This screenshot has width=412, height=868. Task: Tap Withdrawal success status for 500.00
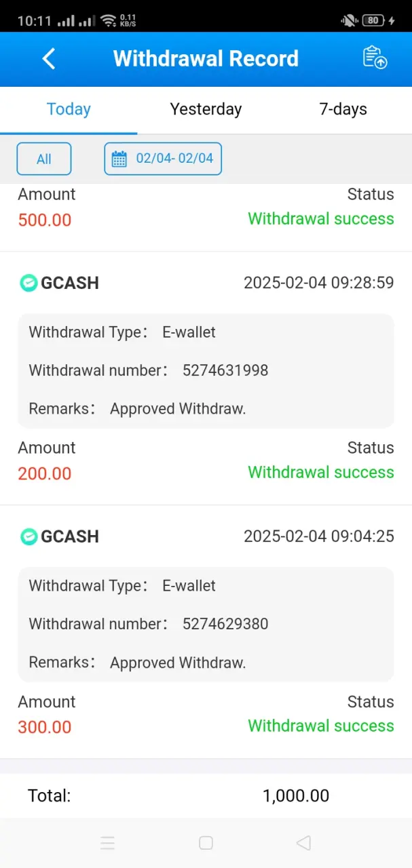click(321, 219)
